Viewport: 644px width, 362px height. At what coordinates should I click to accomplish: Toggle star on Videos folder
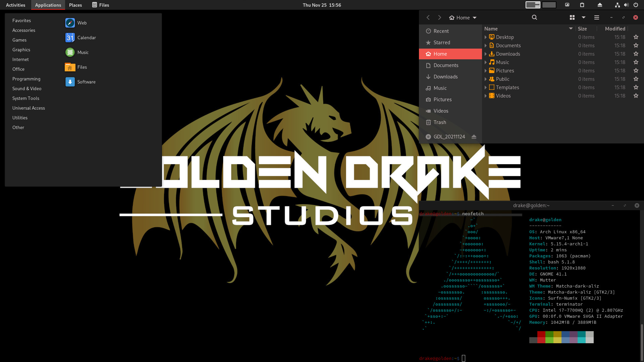pyautogui.click(x=636, y=96)
